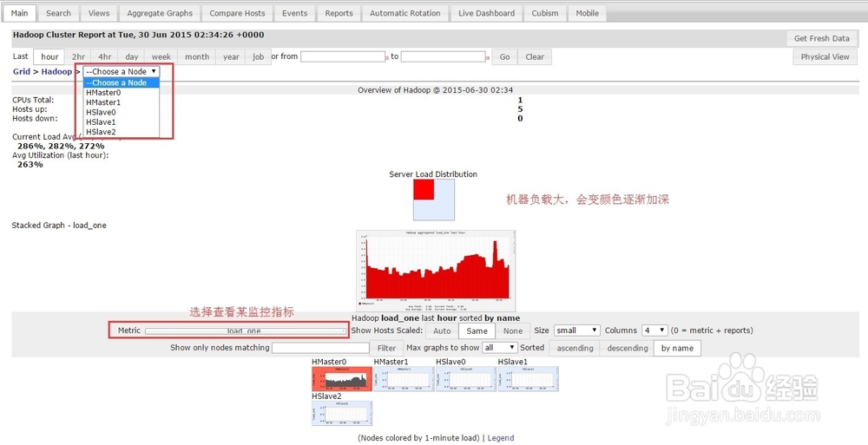
Task: Focus Show only nodes matching field
Action: [x=320, y=348]
